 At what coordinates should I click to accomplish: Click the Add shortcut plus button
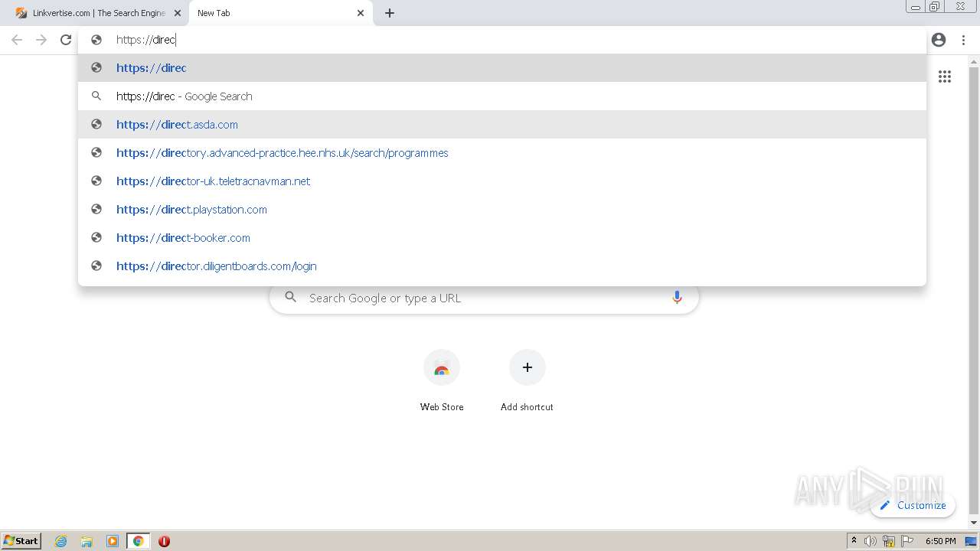pos(528,368)
